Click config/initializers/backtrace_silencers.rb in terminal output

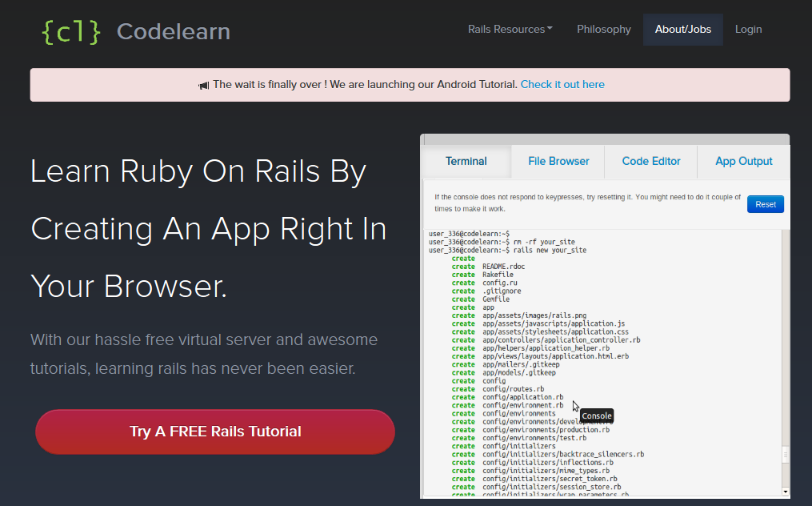563,455
